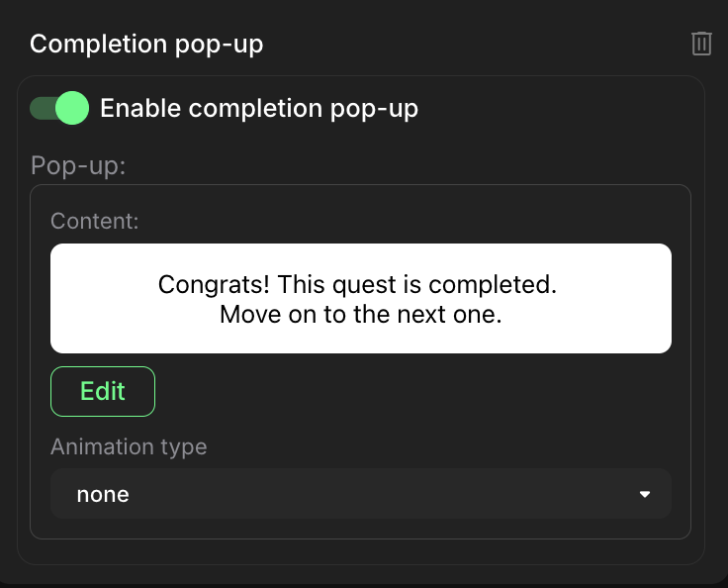Open the Animation type dropdown
This screenshot has height=588, width=728.
(x=360, y=493)
